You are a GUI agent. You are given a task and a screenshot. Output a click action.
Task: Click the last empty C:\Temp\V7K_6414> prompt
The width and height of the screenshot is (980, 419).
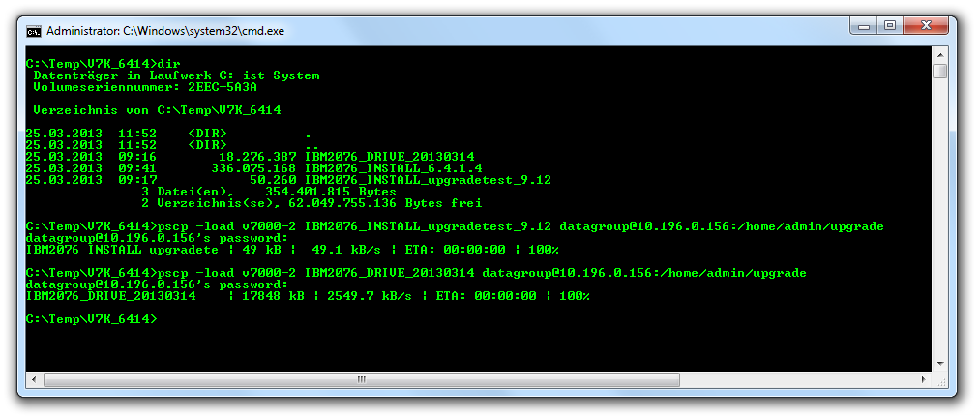tap(89, 319)
